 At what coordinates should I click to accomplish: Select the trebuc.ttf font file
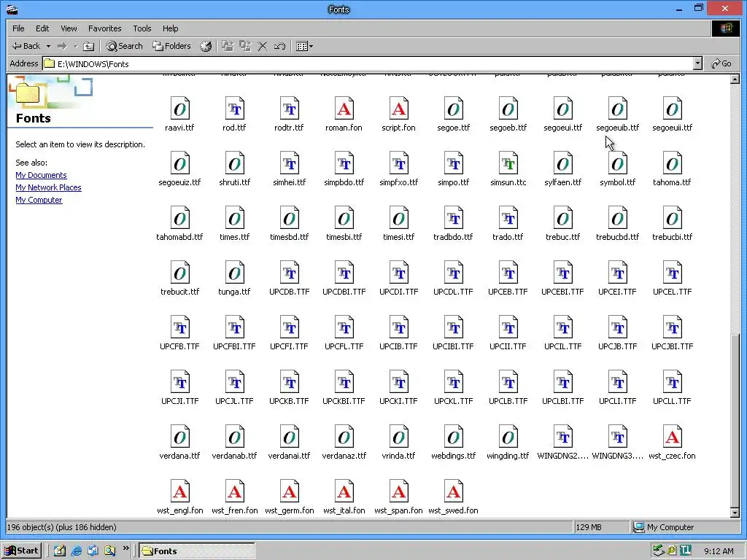coord(563,224)
